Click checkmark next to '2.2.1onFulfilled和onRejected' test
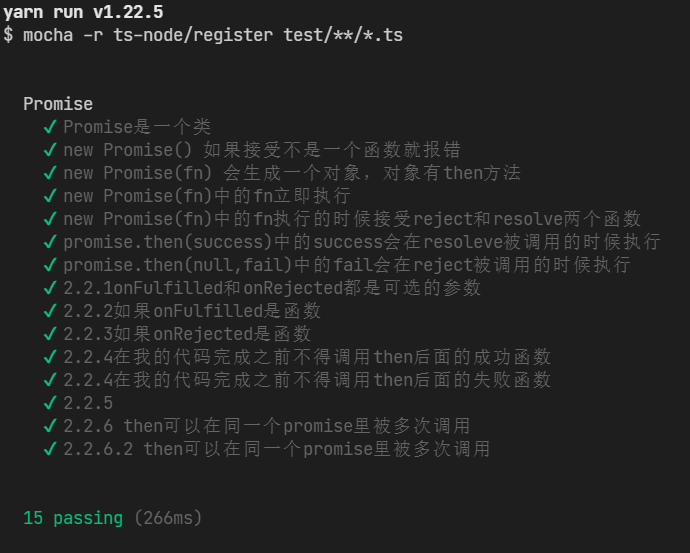The image size is (690, 553). (51, 288)
